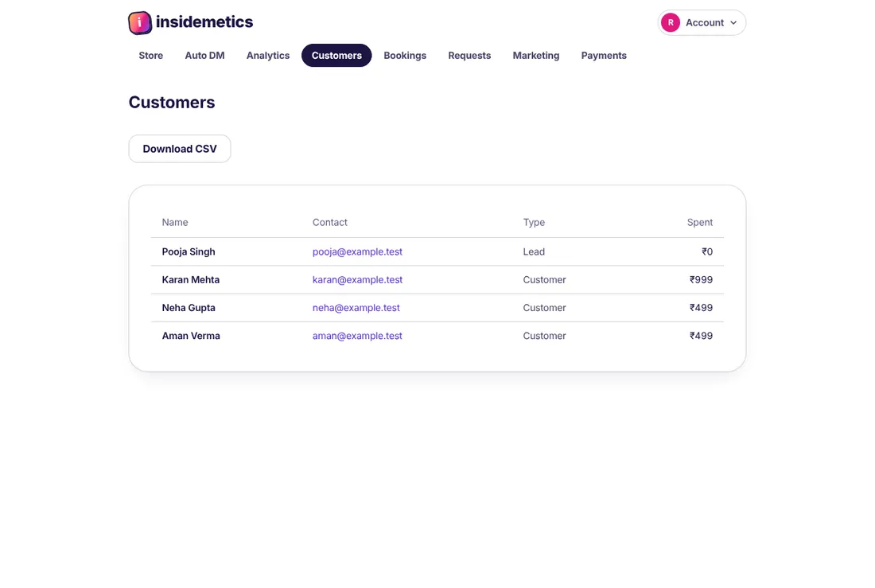The height and width of the screenshot is (588, 875).
Task: Click the Name column header
Action: click(175, 222)
